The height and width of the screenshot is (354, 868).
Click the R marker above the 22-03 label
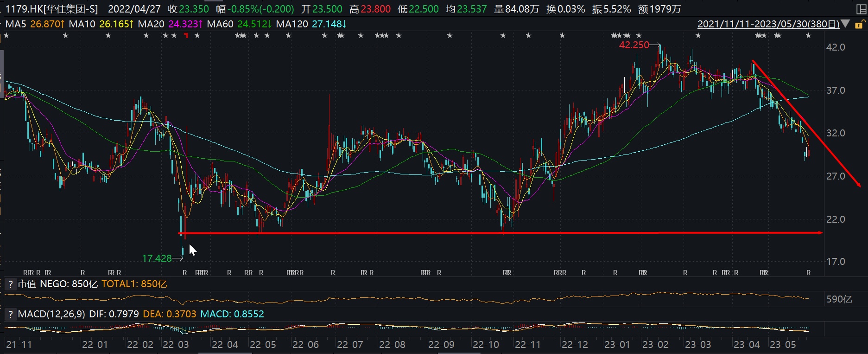184,272
